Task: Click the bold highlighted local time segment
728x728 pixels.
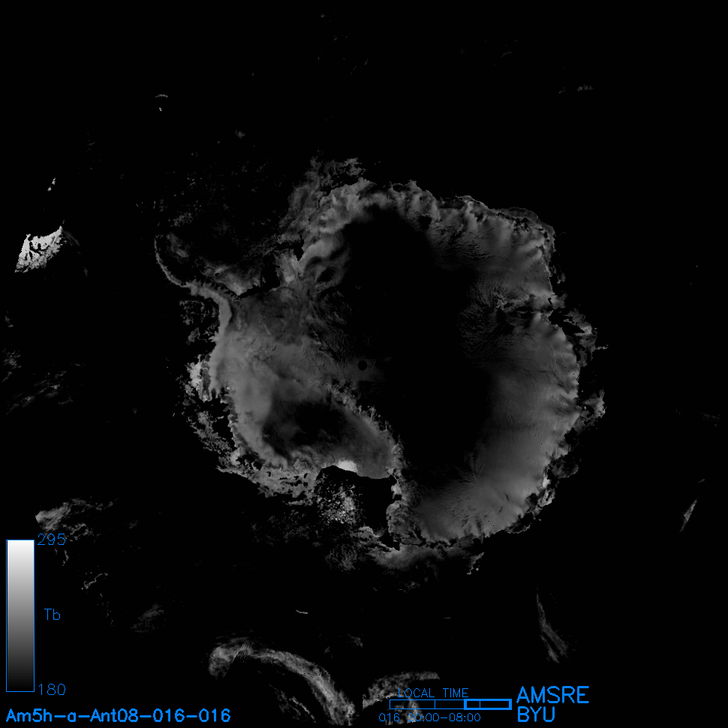Action: click(488, 704)
